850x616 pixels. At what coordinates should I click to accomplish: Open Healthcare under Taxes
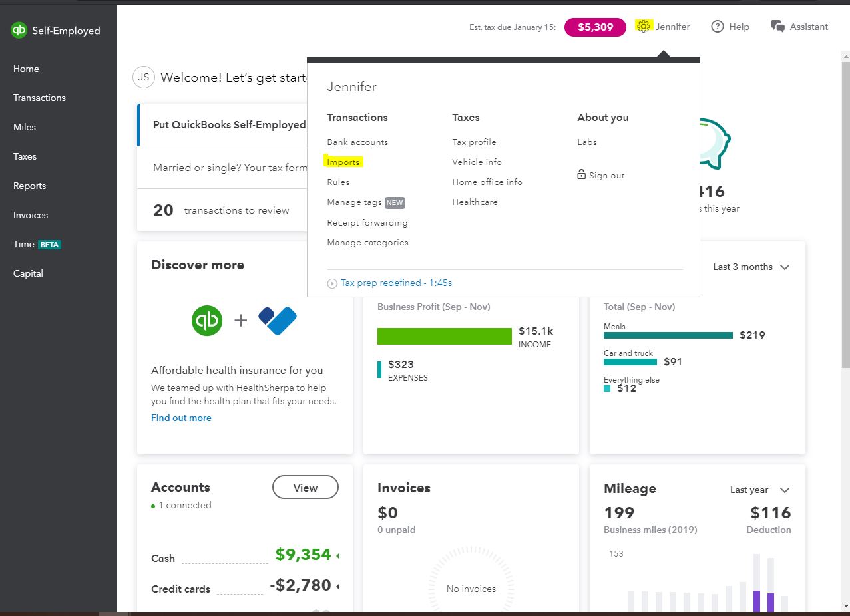[475, 202]
